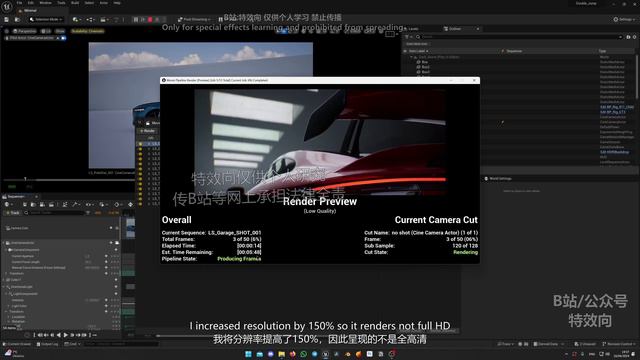Open Firefox from the taskbar

[292, 354]
